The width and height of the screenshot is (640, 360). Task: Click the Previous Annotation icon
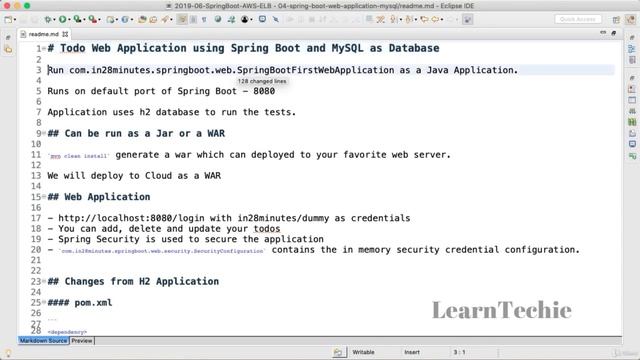[408, 19]
